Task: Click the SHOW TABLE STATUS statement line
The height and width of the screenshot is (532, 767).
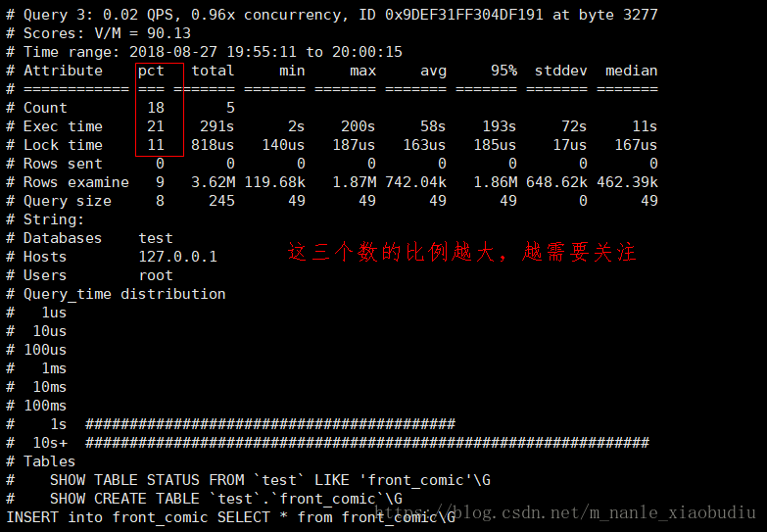Action: tap(270, 480)
